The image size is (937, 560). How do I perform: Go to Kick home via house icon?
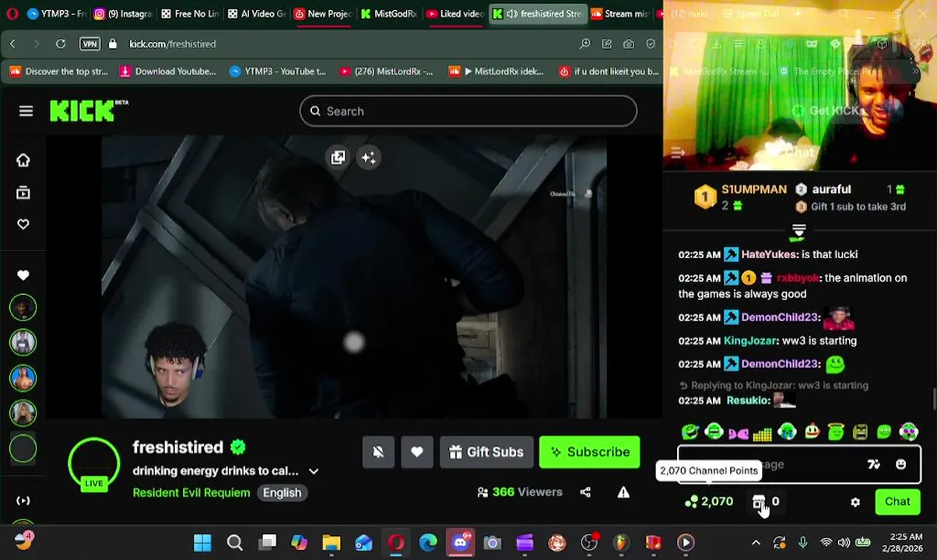click(23, 160)
